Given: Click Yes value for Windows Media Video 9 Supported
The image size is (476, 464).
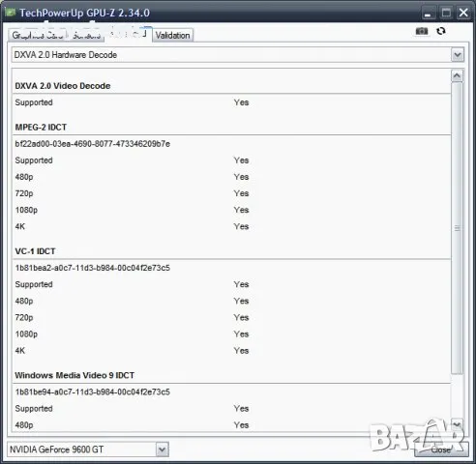Looking at the screenshot, I should 241,409.
